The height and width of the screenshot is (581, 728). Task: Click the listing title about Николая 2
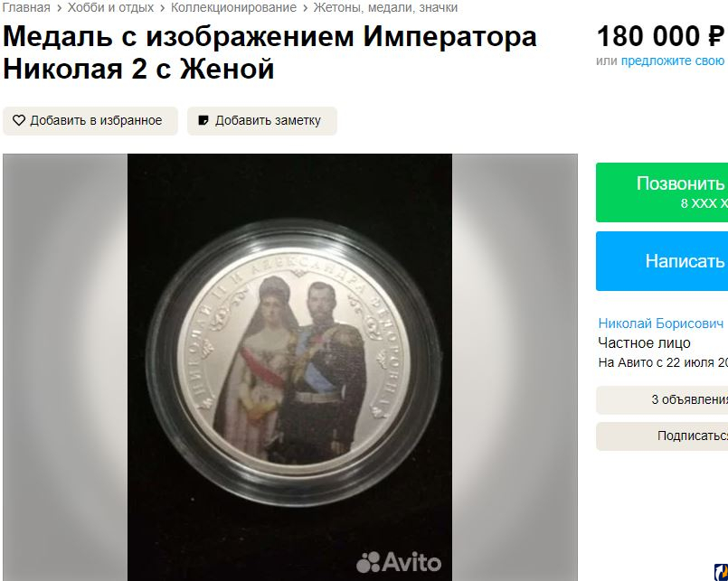(x=269, y=52)
